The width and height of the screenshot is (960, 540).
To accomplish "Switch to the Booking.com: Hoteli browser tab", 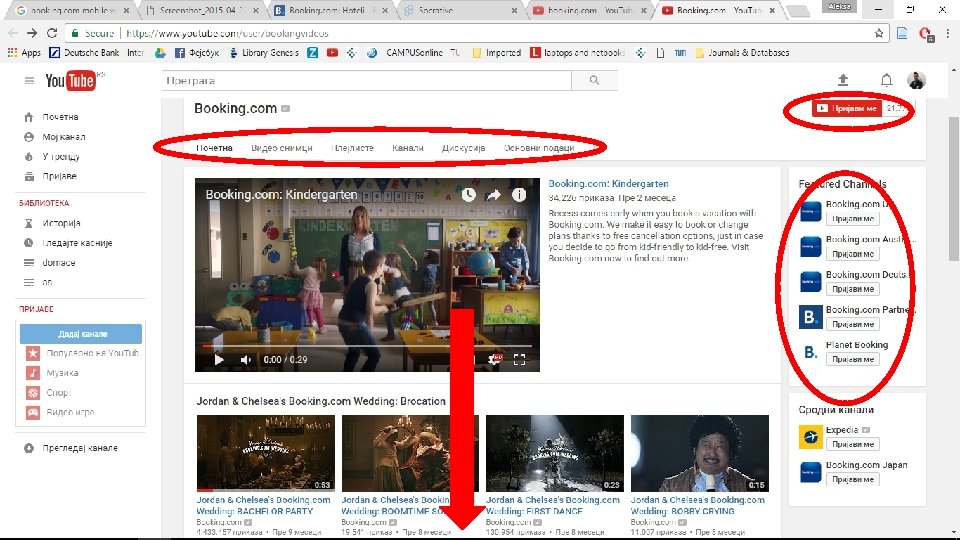I will (329, 10).
